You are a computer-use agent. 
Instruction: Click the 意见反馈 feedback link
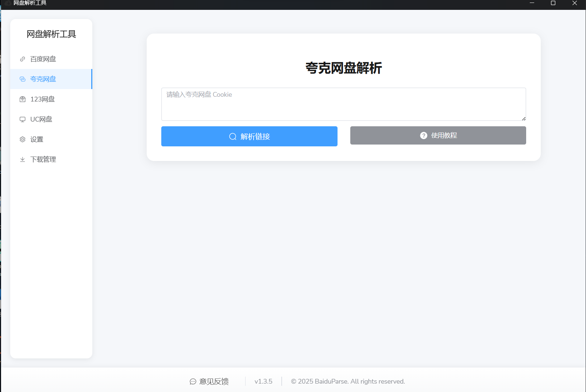point(214,381)
